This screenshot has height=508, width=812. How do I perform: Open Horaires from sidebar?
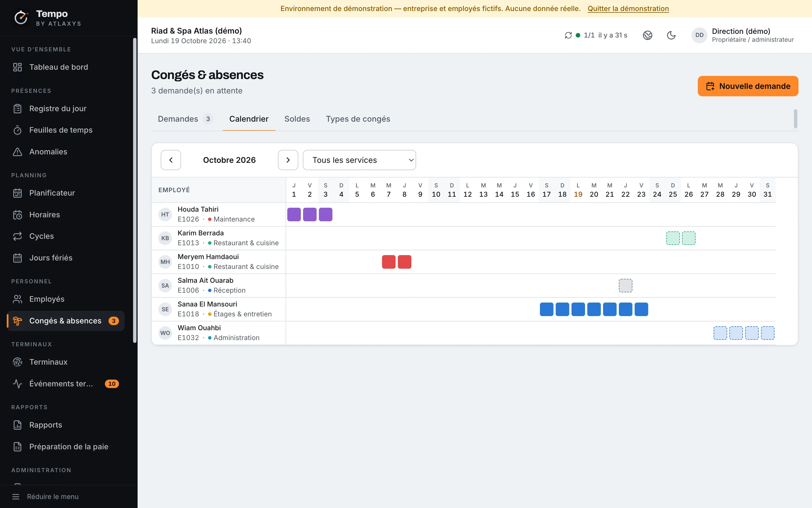66,215
